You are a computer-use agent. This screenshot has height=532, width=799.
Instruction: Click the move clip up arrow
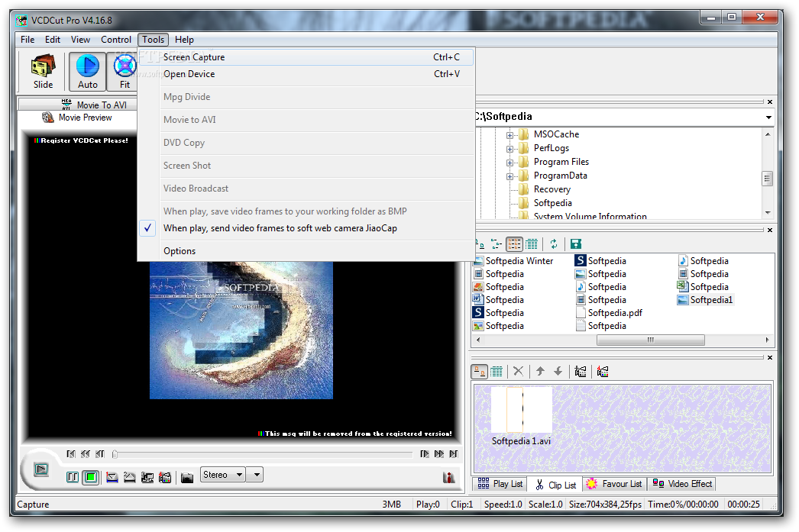pos(540,371)
